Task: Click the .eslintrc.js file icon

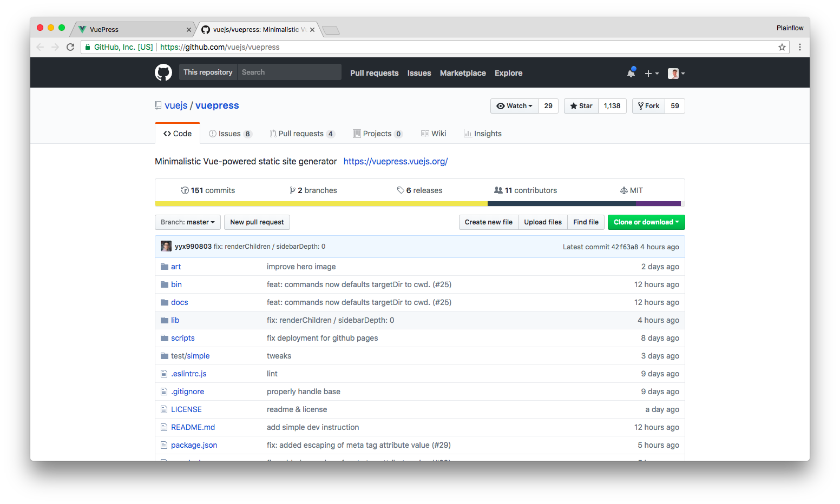Action: pyautogui.click(x=164, y=374)
